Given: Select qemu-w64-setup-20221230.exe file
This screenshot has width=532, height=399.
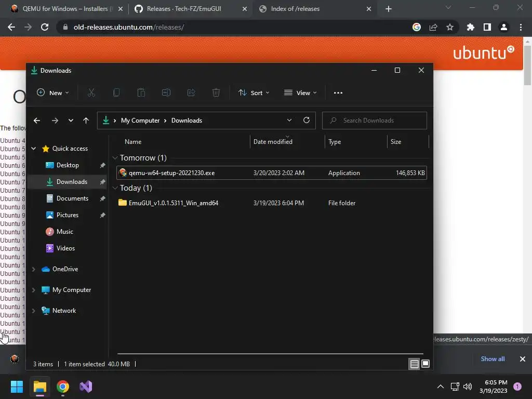Looking at the screenshot, I should 271,172.
